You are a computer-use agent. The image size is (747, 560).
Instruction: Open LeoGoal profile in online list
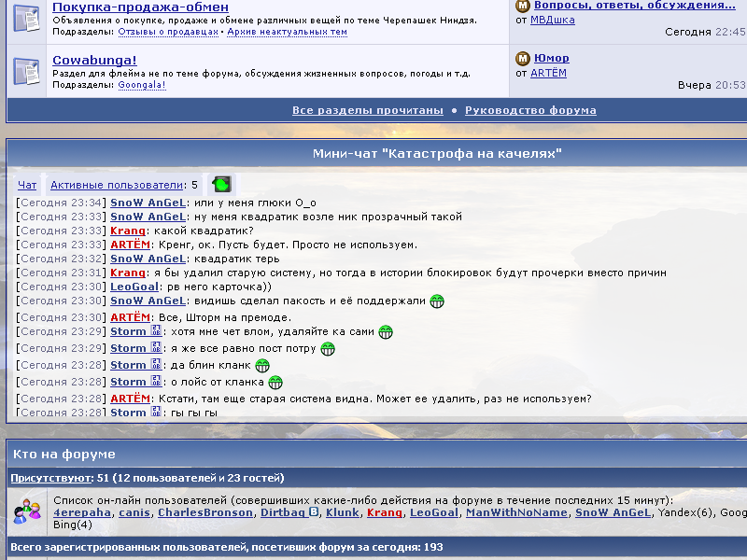coord(434,512)
